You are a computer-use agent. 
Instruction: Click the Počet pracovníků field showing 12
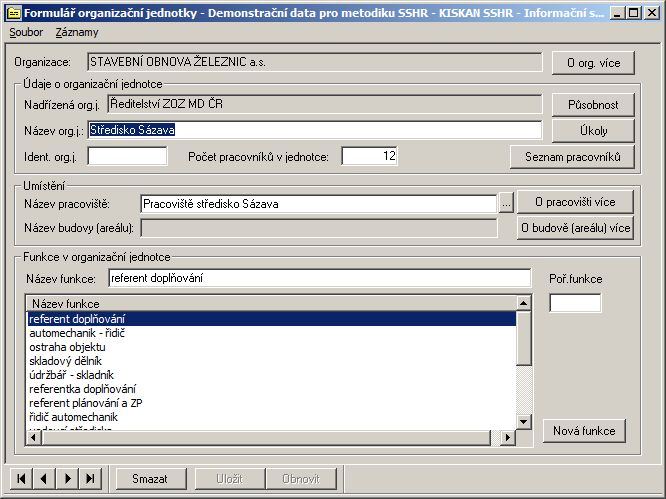click(370, 156)
